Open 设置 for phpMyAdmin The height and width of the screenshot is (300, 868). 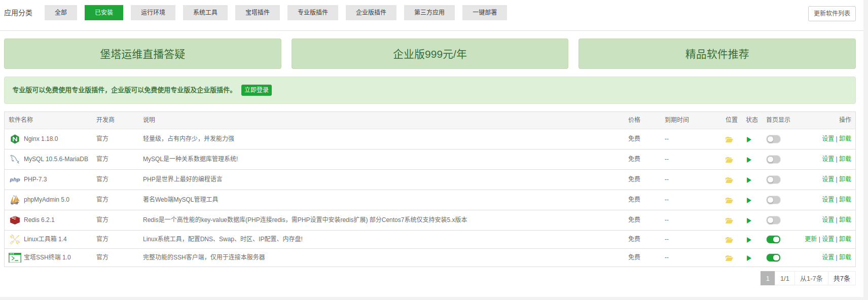pyautogui.click(x=828, y=199)
